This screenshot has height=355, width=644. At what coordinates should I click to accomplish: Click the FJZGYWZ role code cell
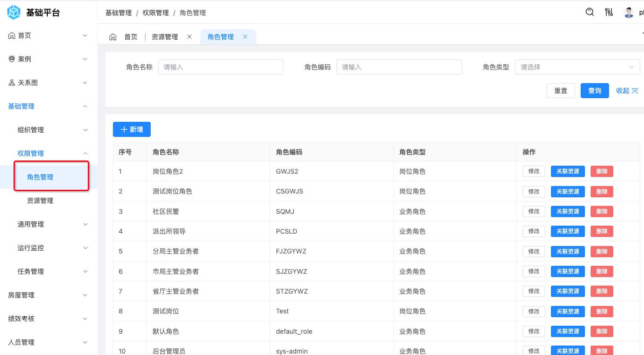pos(332,251)
